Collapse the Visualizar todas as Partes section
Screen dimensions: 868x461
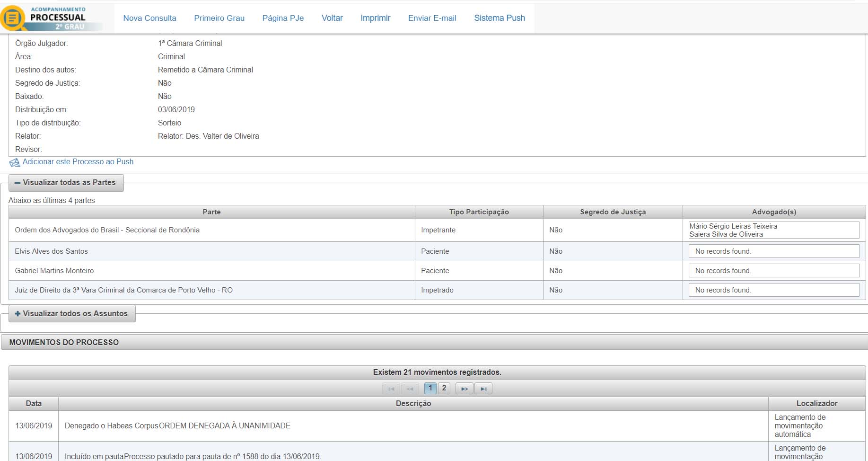pos(66,183)
